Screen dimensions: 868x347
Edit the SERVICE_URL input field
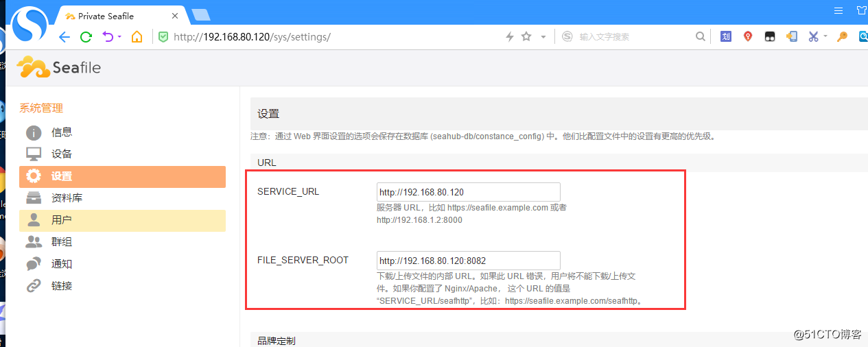pos(469,192)
